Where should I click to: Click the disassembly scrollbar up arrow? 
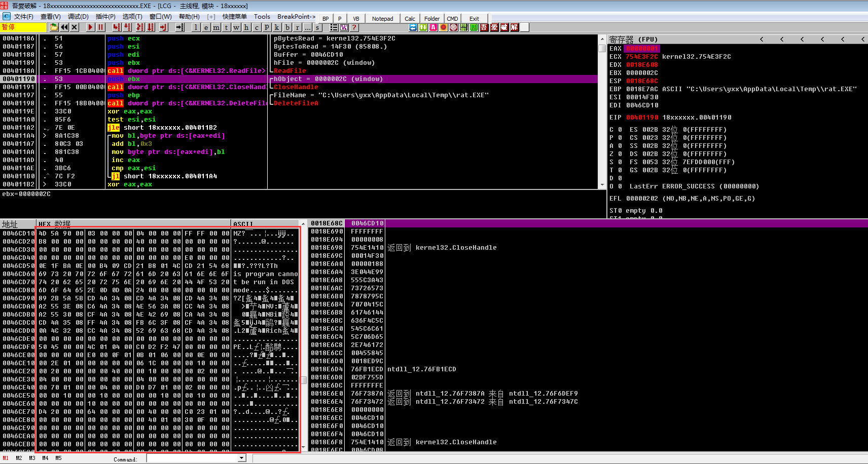click(x=602, y=39)
